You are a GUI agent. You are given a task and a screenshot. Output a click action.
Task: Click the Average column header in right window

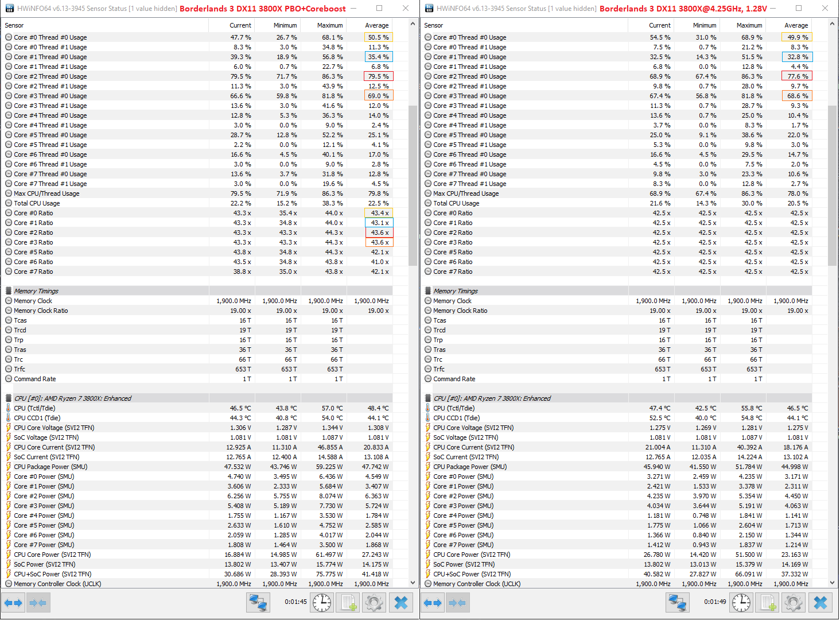pos(789,25)
